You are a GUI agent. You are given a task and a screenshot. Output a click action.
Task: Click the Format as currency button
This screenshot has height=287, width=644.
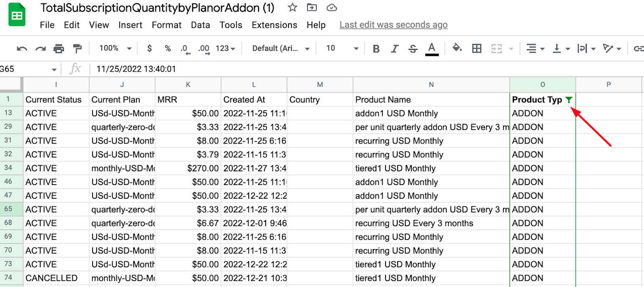tap(149, 48)
